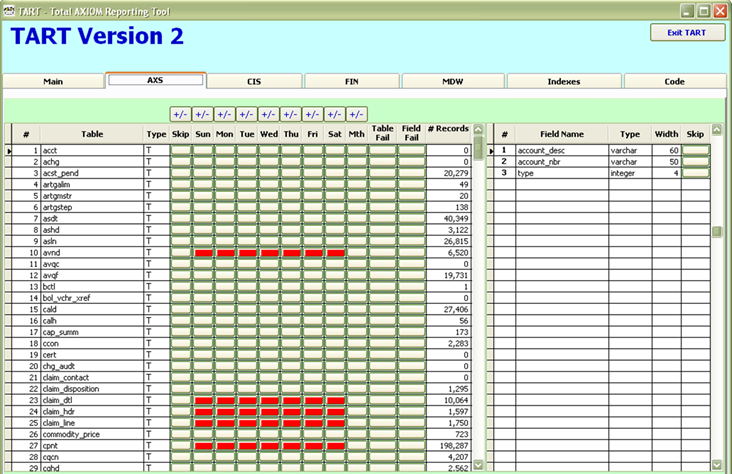Click the field list scrollbar down arrow
The image size is (732, 474).
[x=717, y=465]
